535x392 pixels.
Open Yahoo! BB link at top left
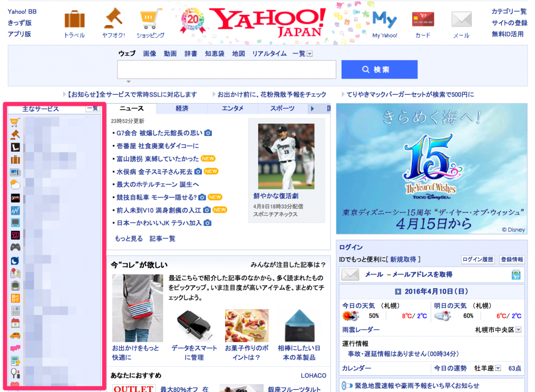pos(22,12)
